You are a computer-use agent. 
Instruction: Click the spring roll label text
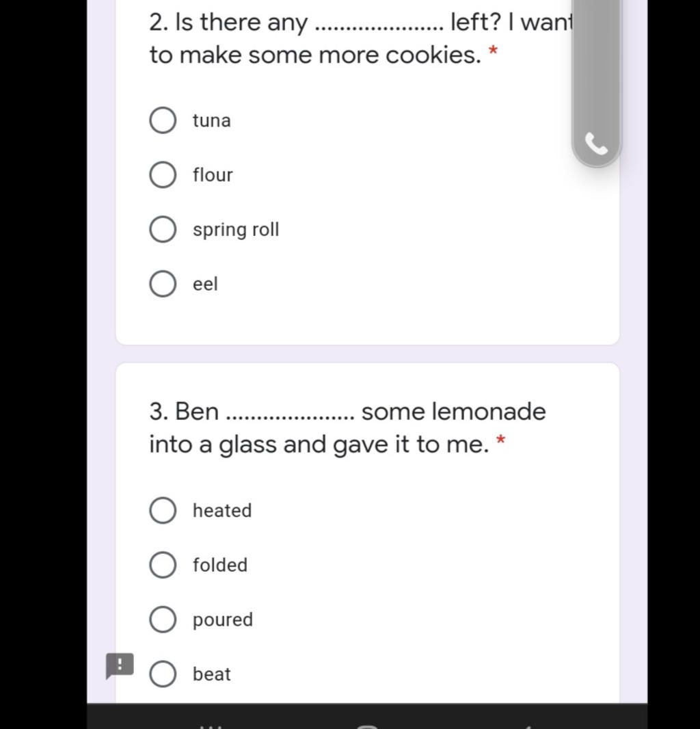236,230
